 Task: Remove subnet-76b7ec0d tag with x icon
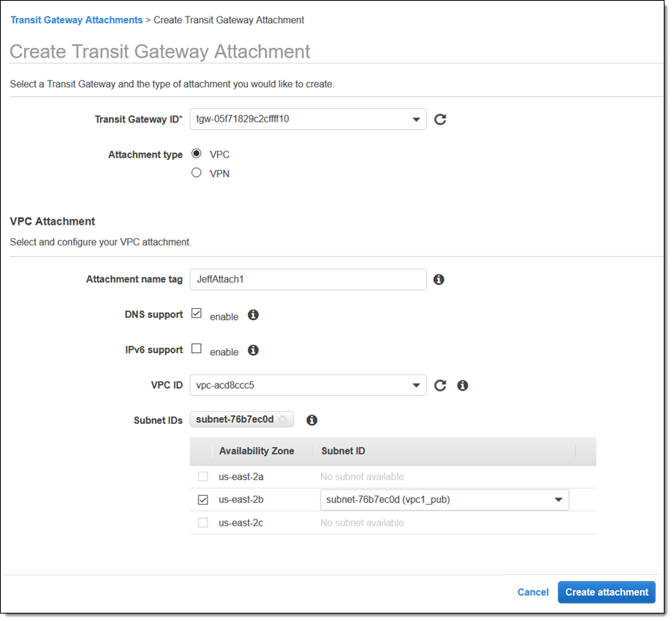(x=283, y=420)
